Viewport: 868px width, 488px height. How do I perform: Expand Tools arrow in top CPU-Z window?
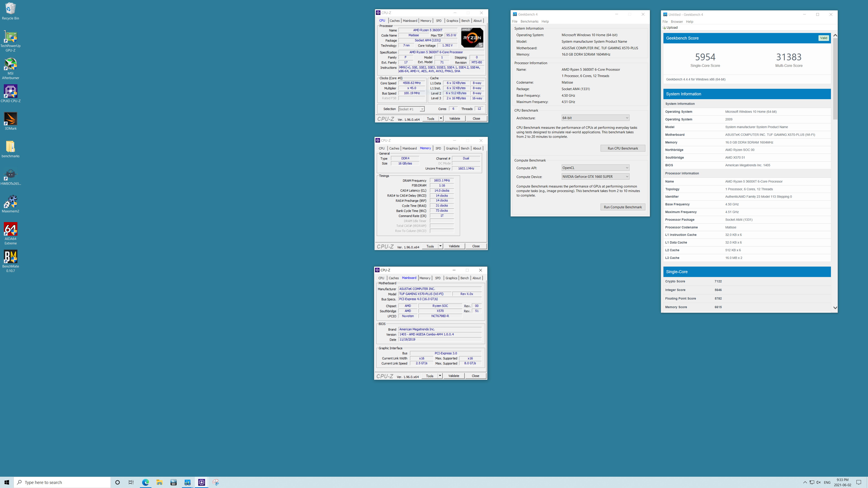click(441, 119)
